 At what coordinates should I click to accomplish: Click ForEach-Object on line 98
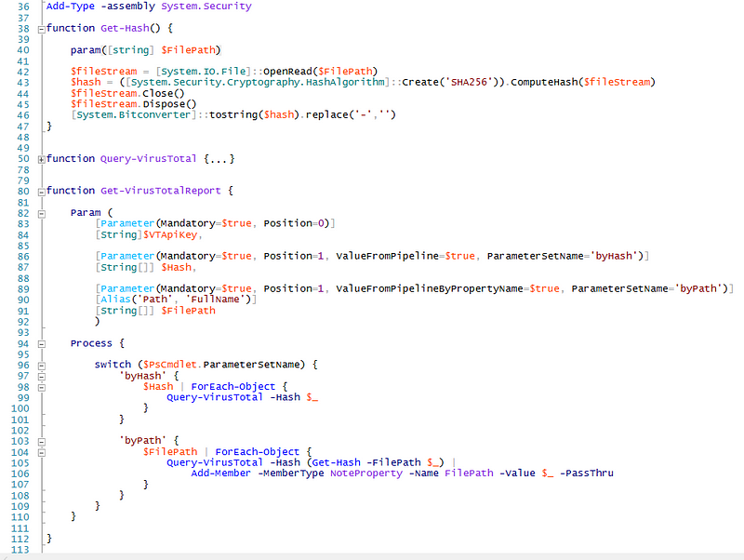pos(232,387)
